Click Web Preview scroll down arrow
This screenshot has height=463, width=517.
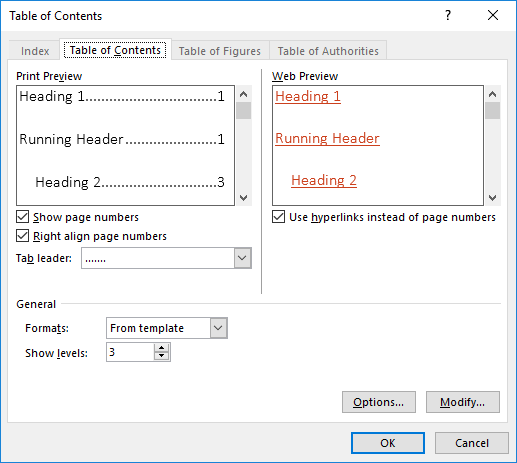[493, 198]
